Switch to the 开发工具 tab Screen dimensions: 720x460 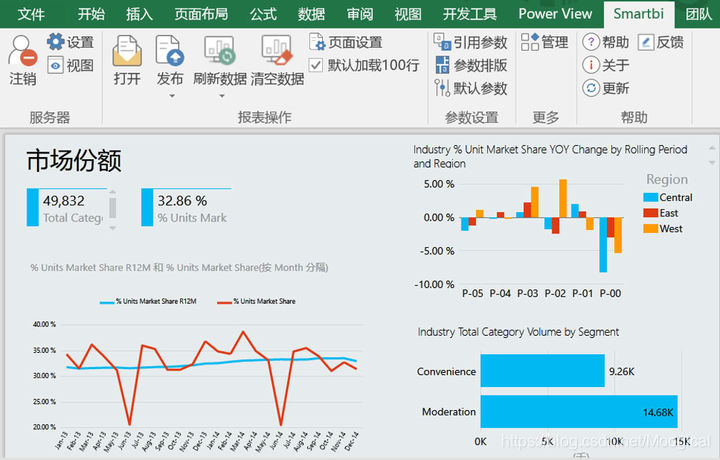pos(469,14)
